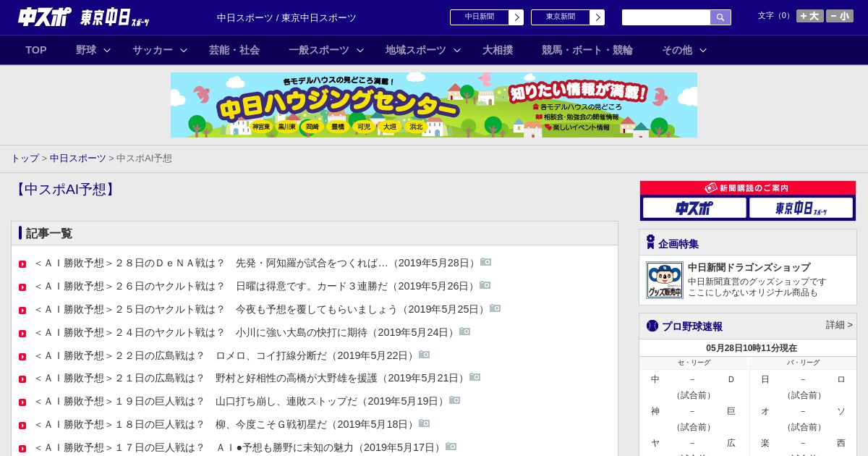The width and height of the screenshot is (868, 456).
Task: Expand the 一般スポーツ chevron arrow
Action: click(360, 50)
